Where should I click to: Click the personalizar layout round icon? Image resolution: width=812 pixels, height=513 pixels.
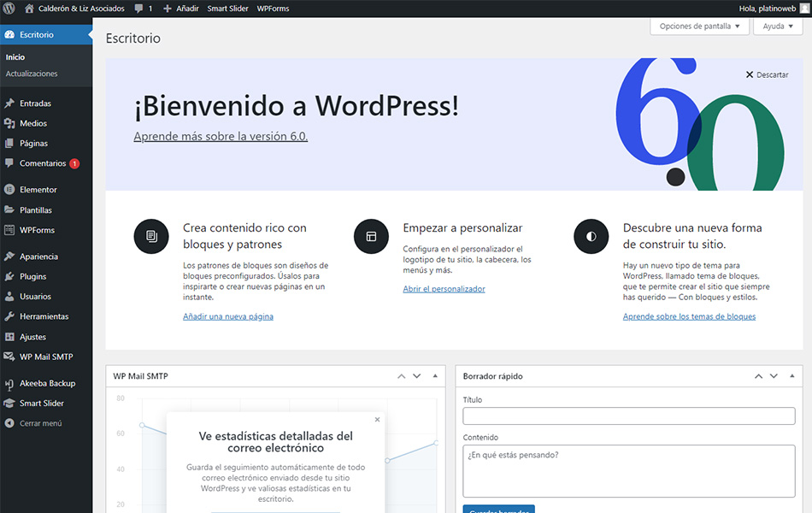pyautogui.click(x=371, y=236)
